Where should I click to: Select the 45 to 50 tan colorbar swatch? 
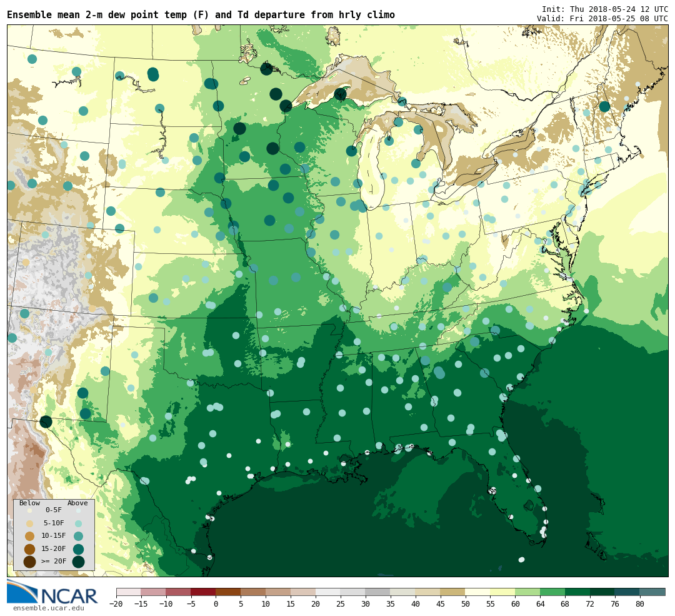click(x=453, y=592)
